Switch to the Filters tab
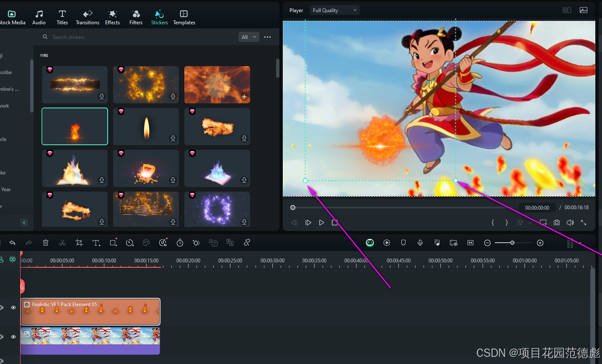This screenshot has width=602, height=364. coord(136,18)
